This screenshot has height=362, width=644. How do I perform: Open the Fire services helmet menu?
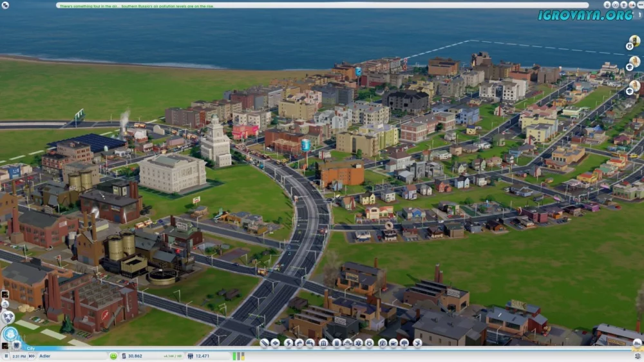point(348,343)
